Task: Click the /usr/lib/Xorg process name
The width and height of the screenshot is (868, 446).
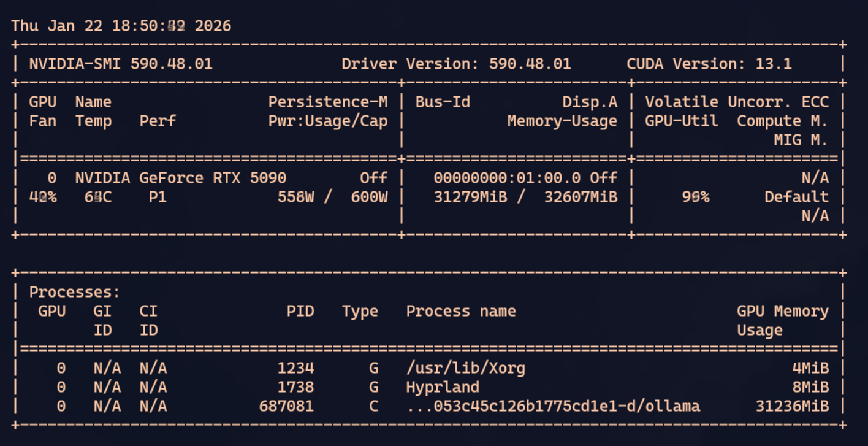Action: pyautogui.click(x=465, y=368)
